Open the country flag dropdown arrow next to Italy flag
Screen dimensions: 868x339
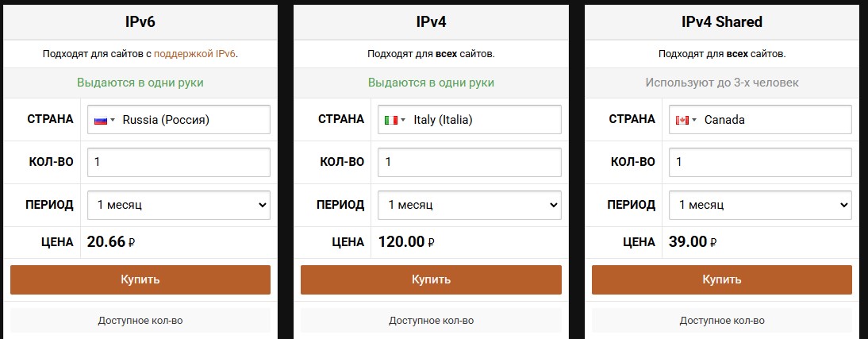pos(403,120)
